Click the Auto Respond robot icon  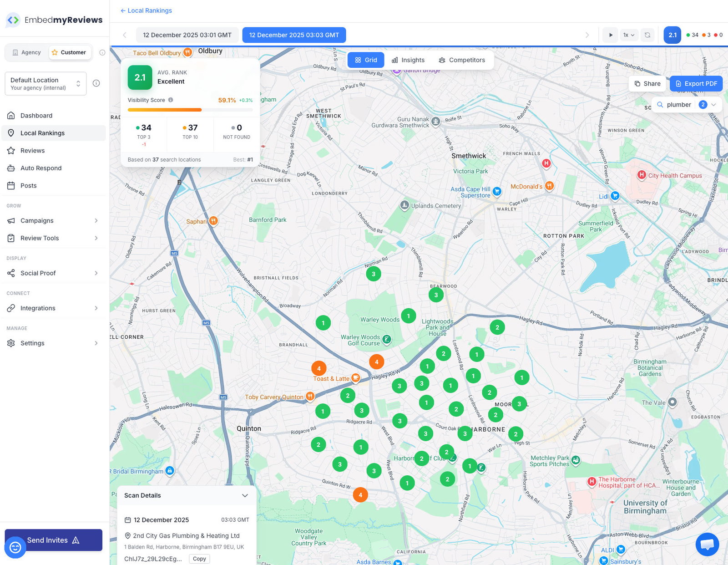[x=11, y=168]
